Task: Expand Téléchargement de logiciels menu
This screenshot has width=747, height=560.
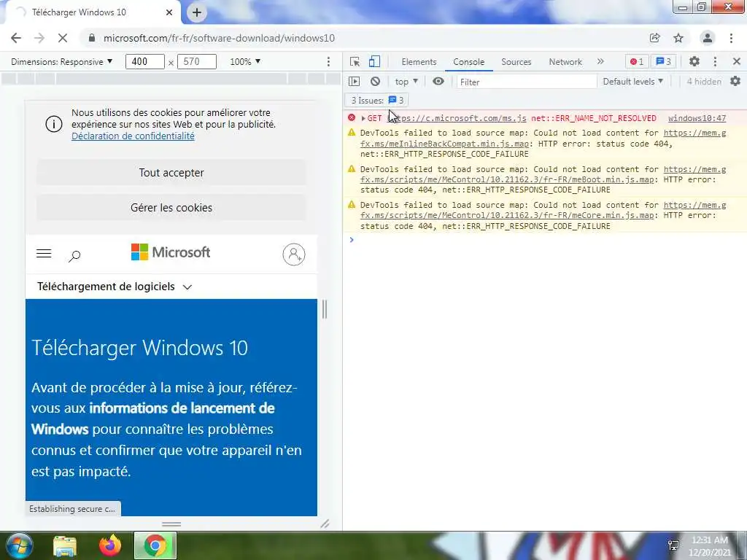Action: tap(115, 287)
